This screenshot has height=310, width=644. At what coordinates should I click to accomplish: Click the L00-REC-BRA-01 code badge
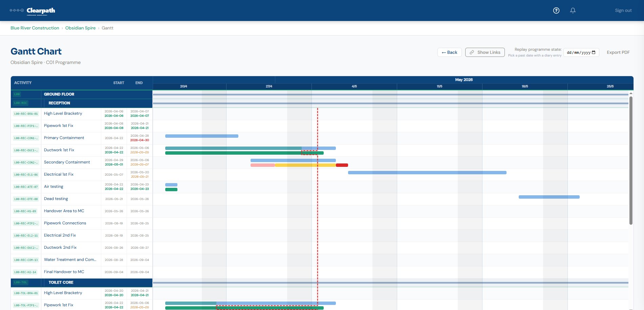click(26, 114)
